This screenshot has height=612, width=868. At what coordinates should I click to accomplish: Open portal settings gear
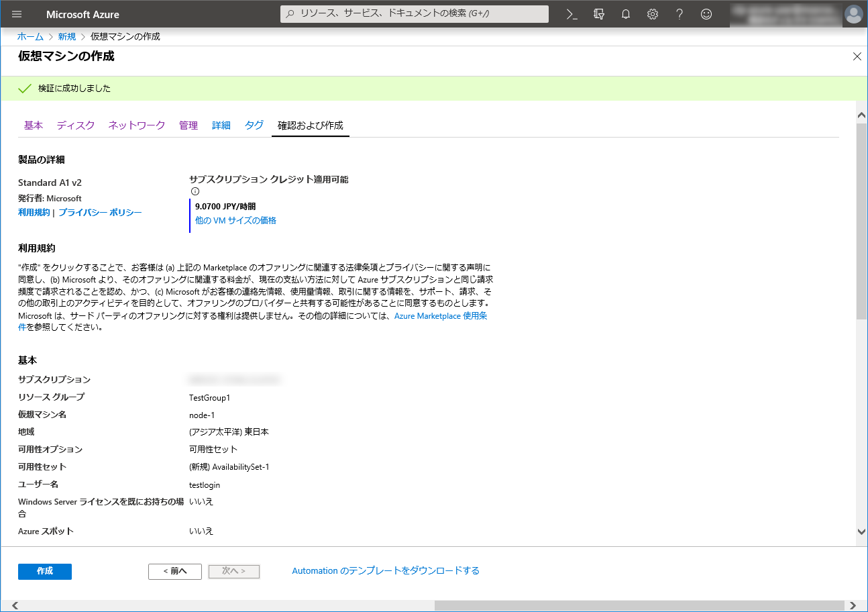click(x=653, y=14)
